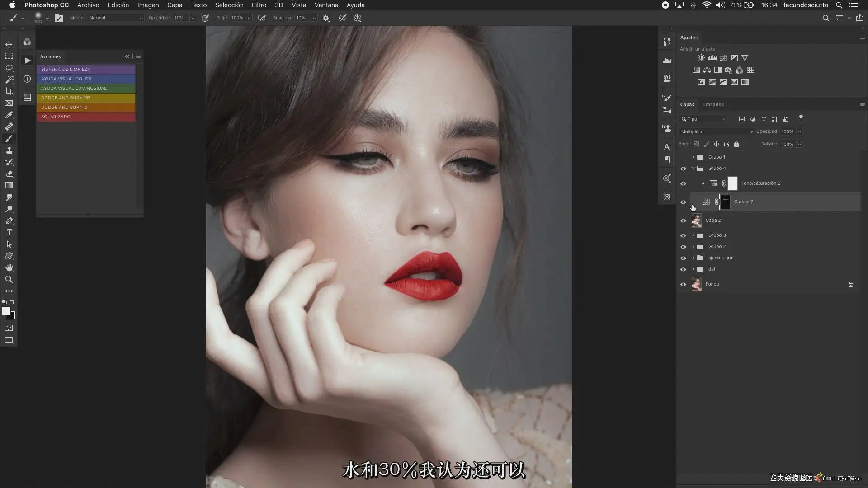Run the SOLARIZADO action
This screenshot has height=488, width=868.
86,117
